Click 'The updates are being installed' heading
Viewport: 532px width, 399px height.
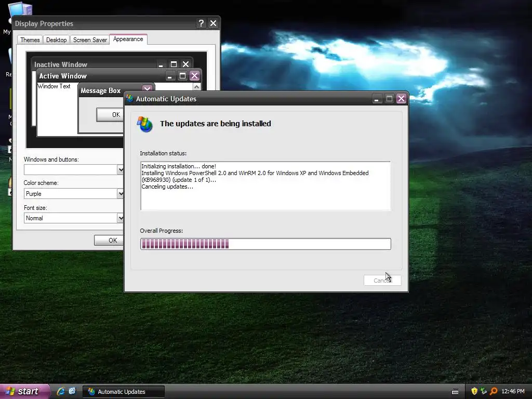216,124
